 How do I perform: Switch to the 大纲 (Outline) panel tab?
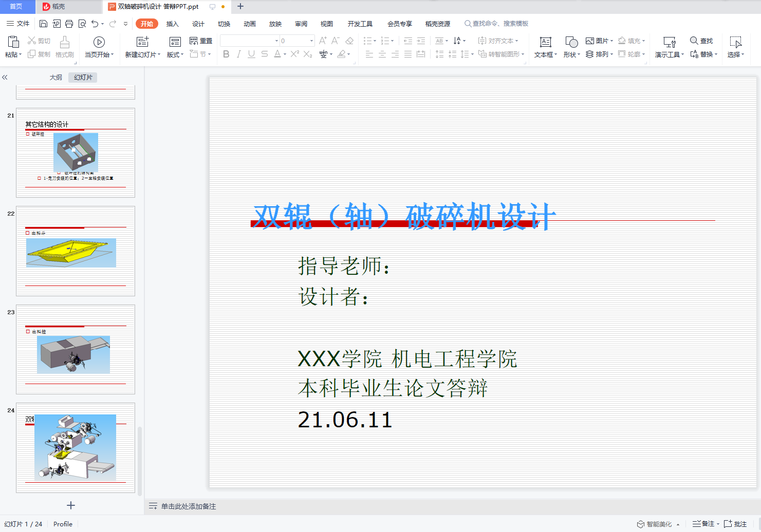[56, 78]
